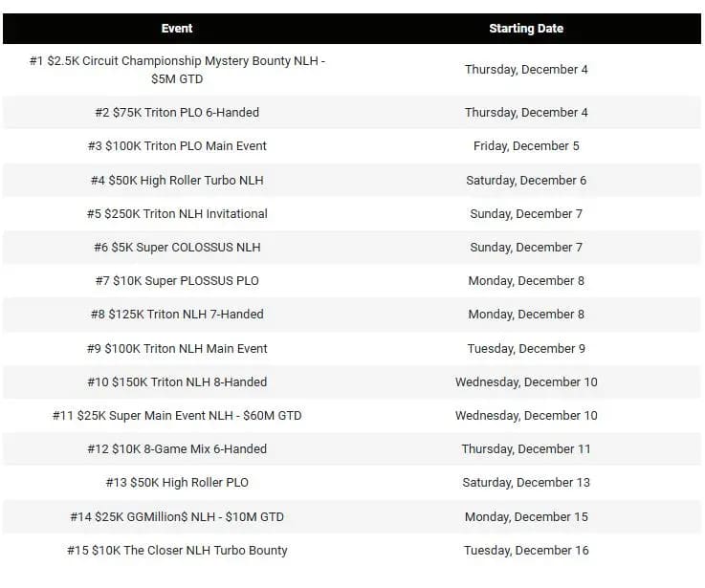
Task: Select the #9 $100K Triton NLH Main Event
Action: point(177,349)
